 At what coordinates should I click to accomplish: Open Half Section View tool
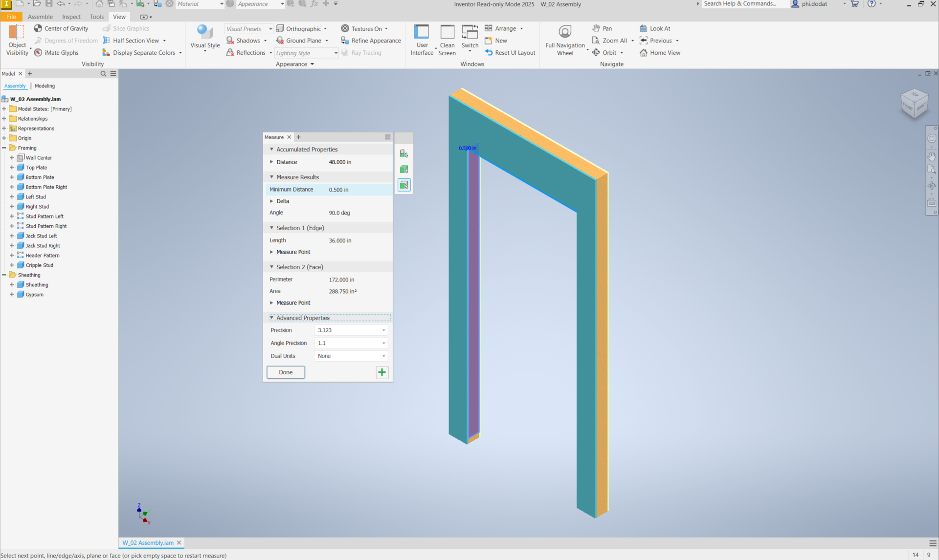(131, 41)
